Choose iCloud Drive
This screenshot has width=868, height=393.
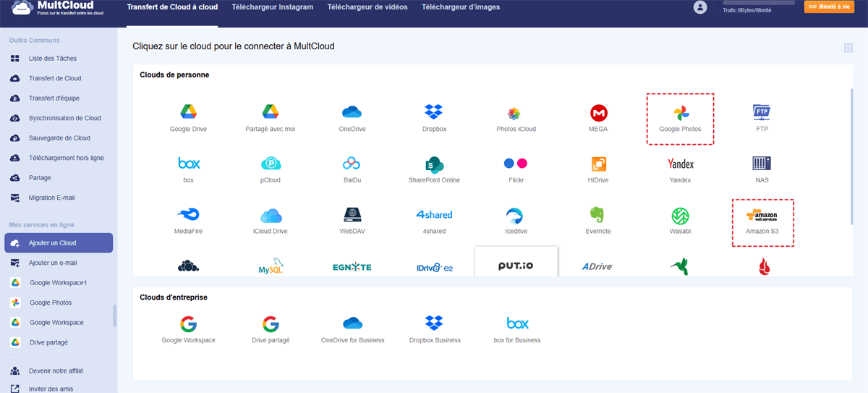(271, 221)
